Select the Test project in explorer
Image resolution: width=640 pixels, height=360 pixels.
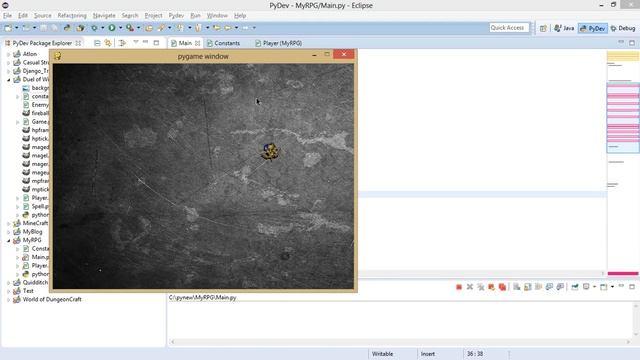click(x=28, y=291)
